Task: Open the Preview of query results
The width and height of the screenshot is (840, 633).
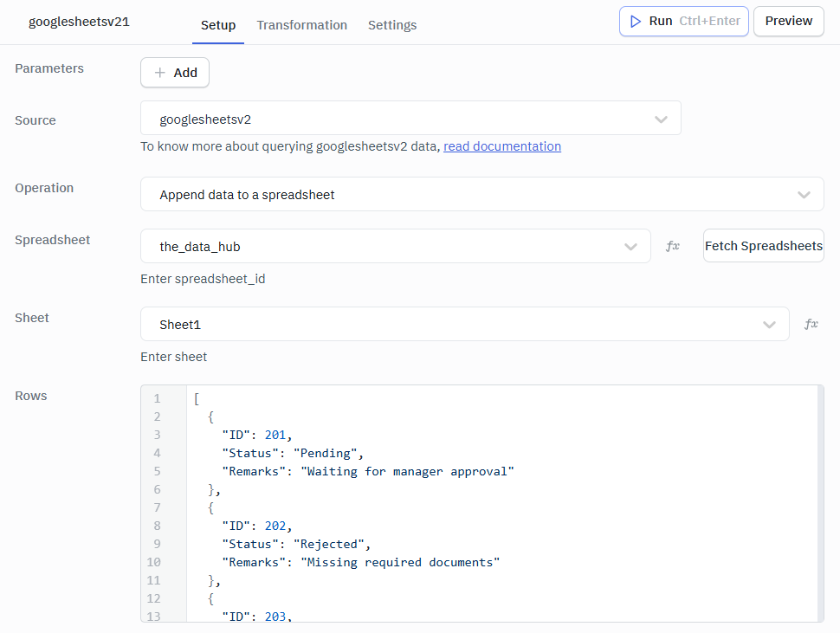Action: click(788, 22)
